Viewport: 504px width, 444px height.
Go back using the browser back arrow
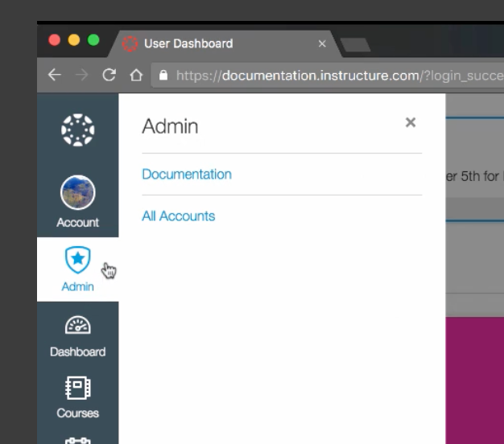click(54, 76)
